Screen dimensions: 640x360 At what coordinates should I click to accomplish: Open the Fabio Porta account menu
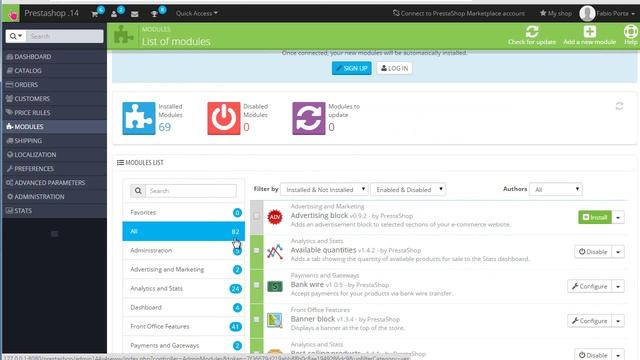click(x=616, y=13)
